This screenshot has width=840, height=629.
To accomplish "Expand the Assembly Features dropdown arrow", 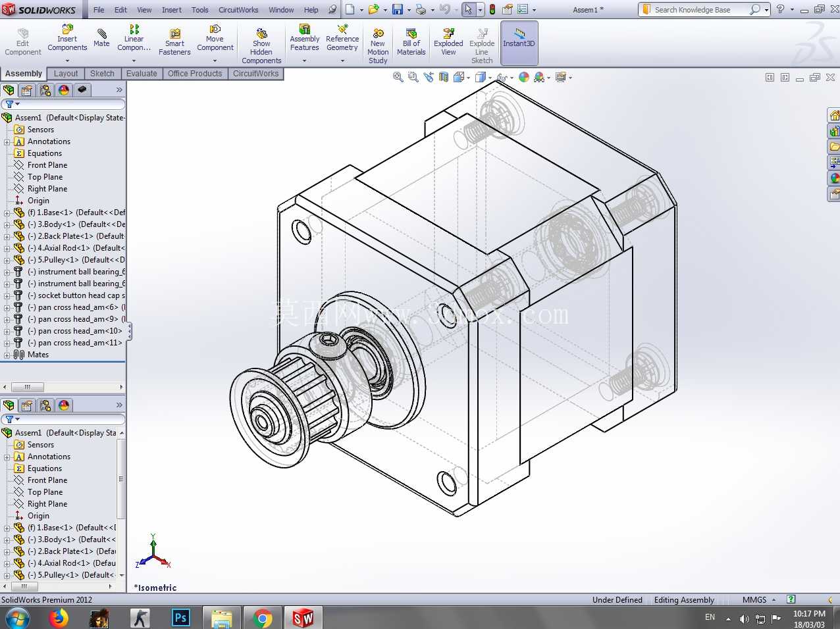I will (x=304, y=61).
